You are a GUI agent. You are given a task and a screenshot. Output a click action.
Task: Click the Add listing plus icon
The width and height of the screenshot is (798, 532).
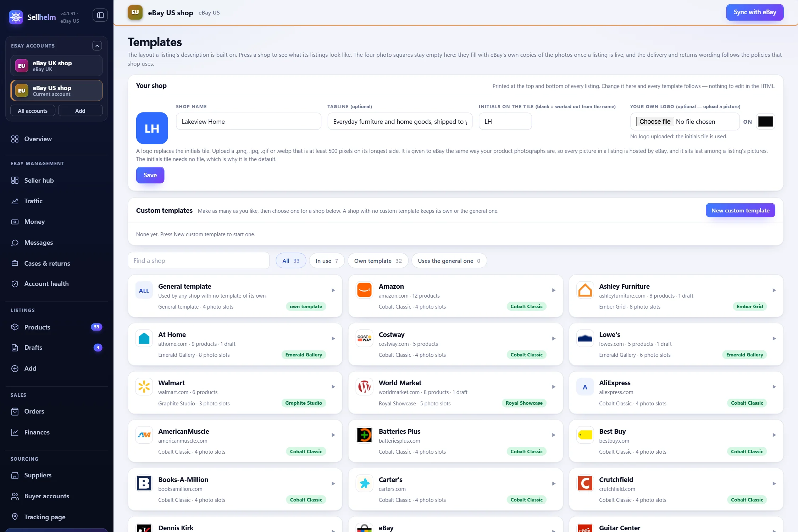coord(15,368)
